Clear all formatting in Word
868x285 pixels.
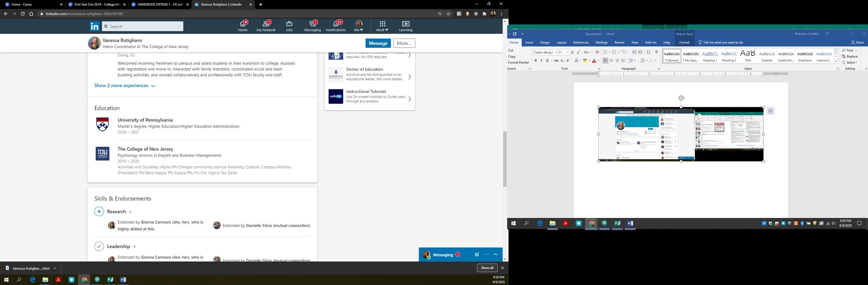597,52
